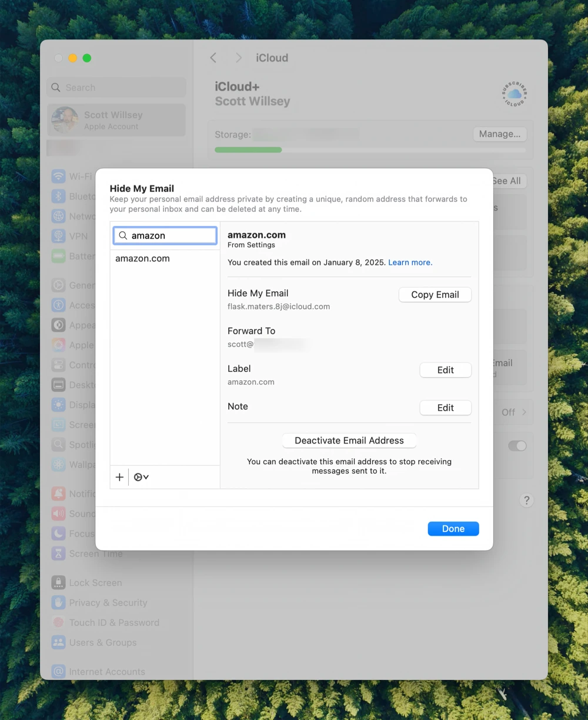Click the Sound speaker icon in sidebar
This screenshot has height=720, width=588.
tap(58, 514)
